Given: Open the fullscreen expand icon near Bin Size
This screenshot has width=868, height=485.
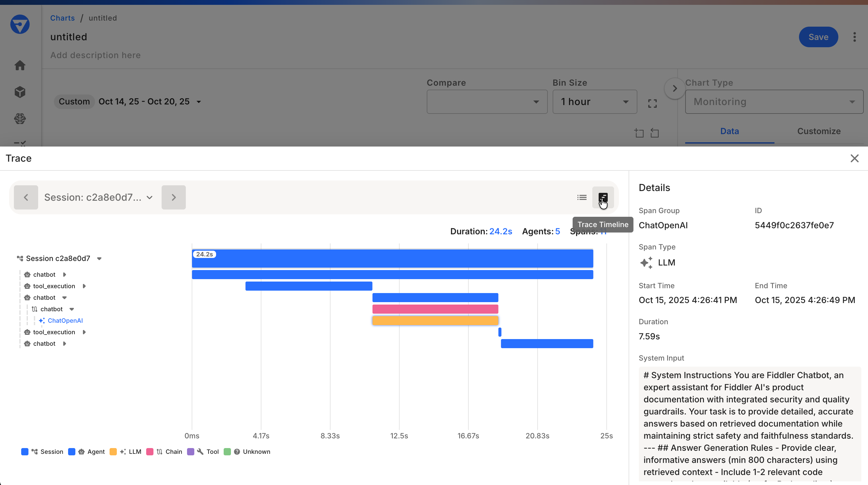Looking at the screenshot, I should point(652,103).
